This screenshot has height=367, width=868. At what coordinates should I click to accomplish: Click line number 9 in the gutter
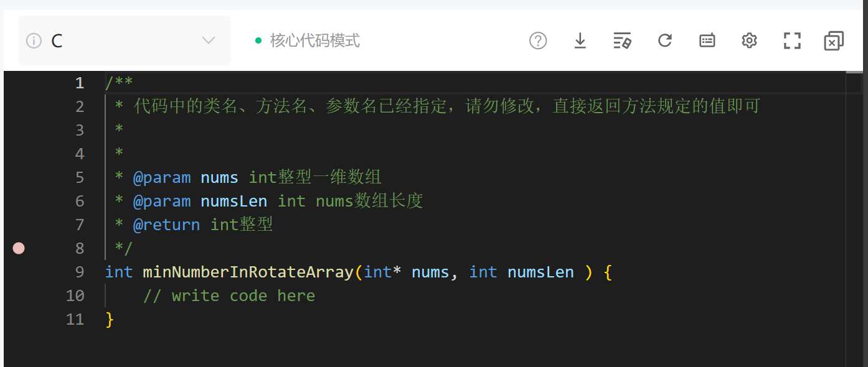(79, 272)
